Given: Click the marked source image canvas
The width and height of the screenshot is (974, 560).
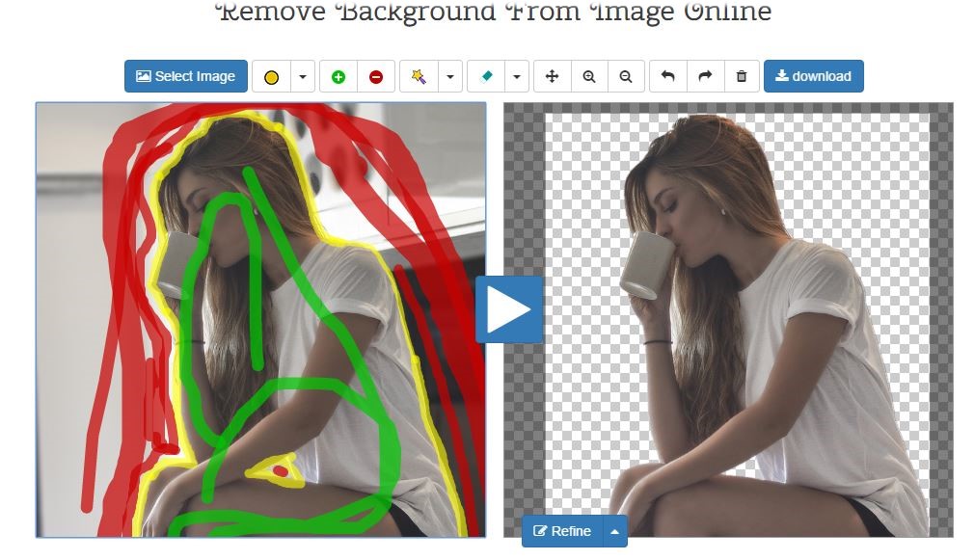Looking at the screenshot, I should [x=261, y=320].
